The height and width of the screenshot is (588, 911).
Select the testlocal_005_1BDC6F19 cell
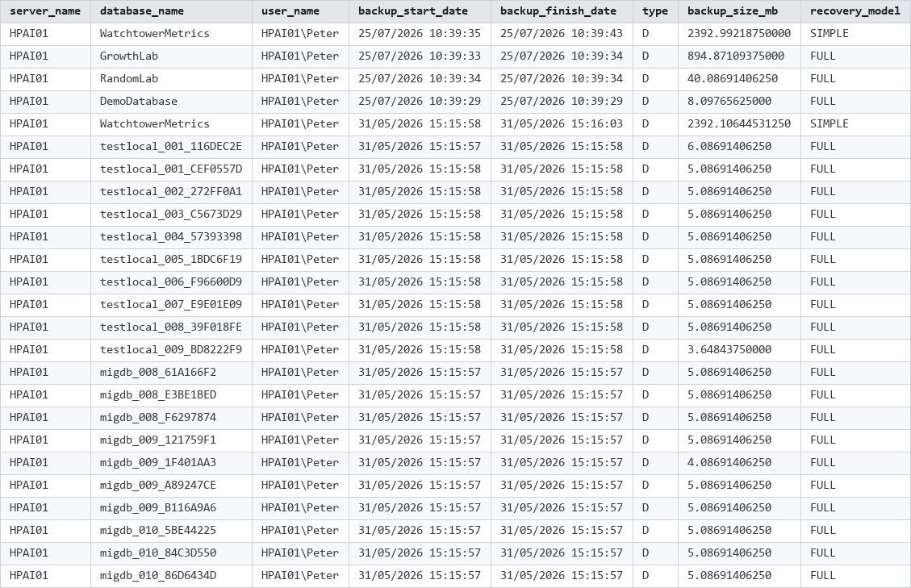(x=171, y=260)
